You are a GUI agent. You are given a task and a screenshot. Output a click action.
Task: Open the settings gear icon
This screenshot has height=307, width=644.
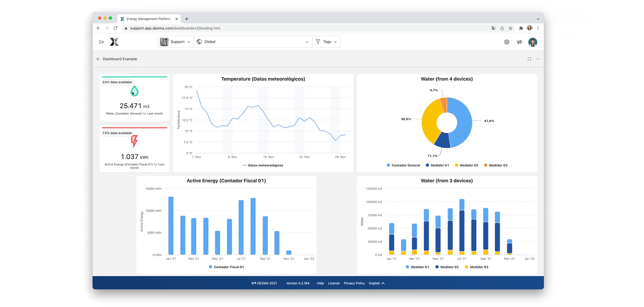click(x=507, y=42)
